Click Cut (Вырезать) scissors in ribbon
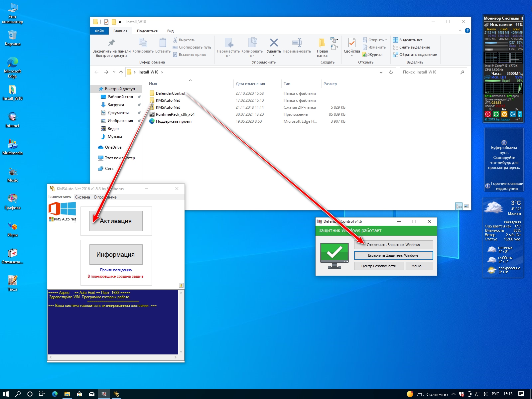532x399 pixels. (175, 40)
